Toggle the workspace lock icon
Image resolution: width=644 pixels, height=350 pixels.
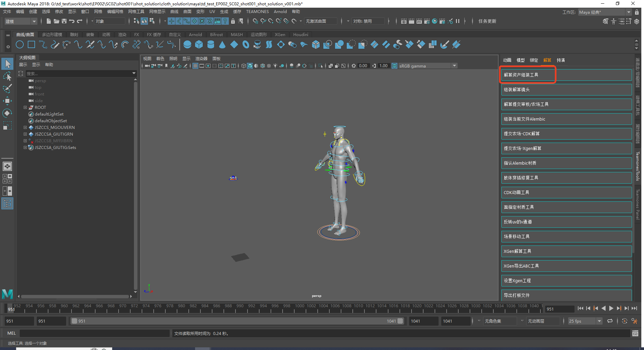[637, 12]
